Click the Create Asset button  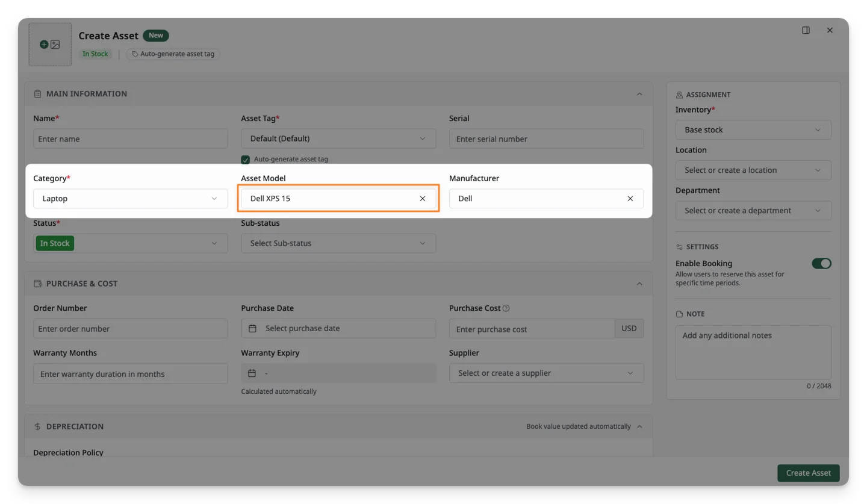[809, 473]
